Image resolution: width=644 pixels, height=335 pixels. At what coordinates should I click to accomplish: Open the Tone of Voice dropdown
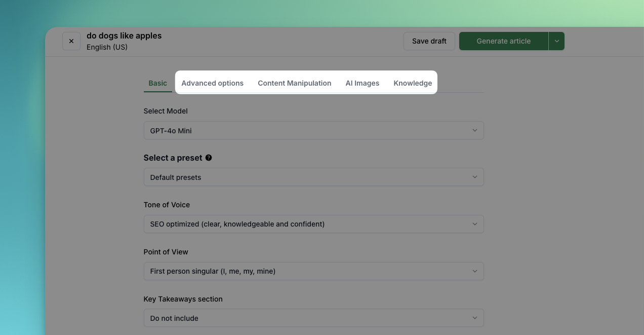[x=313, y=224]
